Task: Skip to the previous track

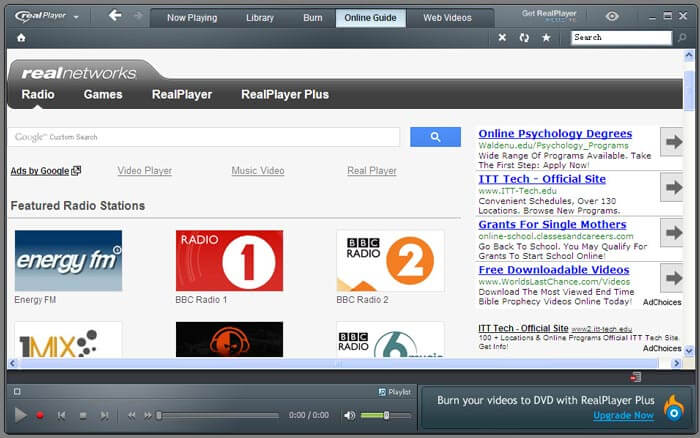Action: coord(62,416)
